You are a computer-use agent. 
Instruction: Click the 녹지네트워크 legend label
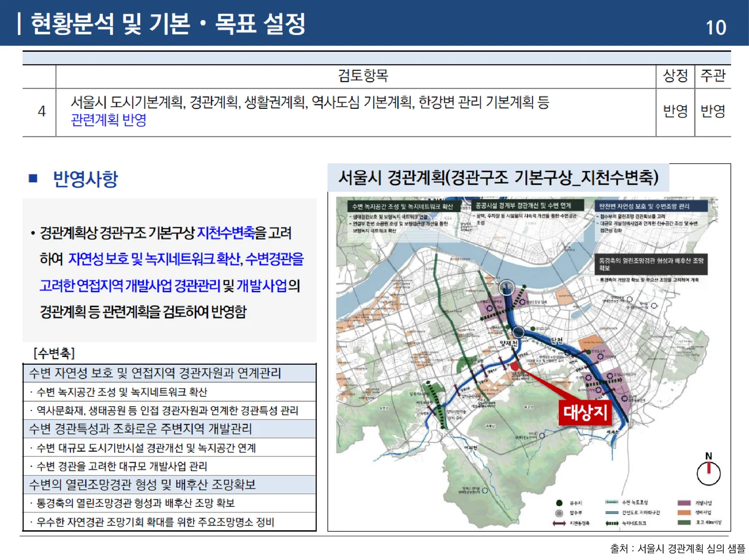pyautogui.click(x=634, y=523)
